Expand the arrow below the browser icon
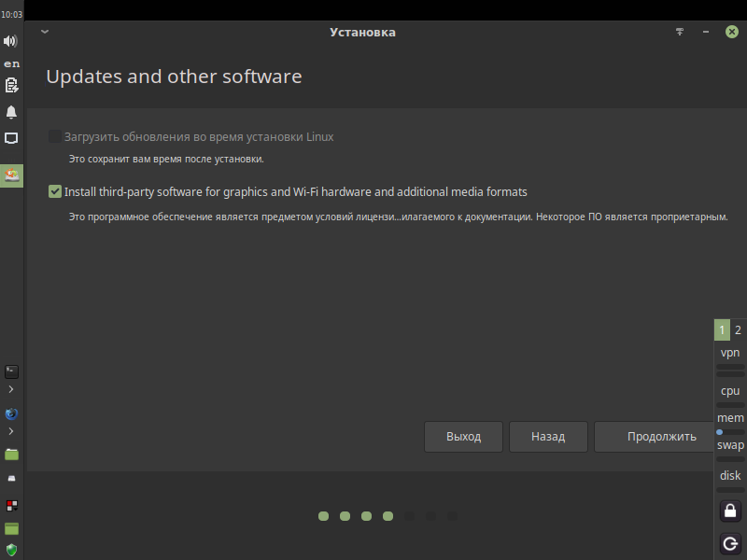 (11, 431)
